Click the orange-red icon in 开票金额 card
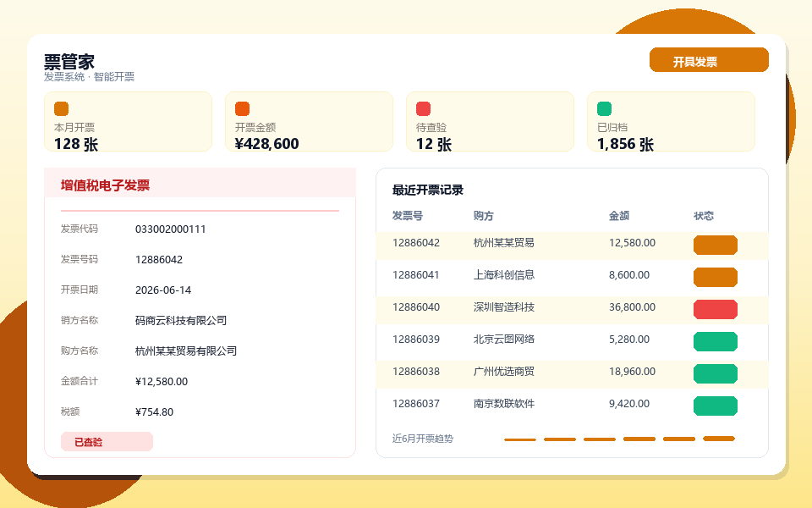 tap(243, 109)
